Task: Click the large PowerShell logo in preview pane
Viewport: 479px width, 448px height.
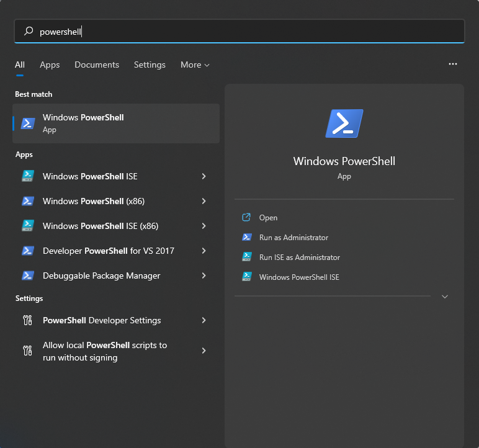Action: pyautogui.click(x=344, y=123)
